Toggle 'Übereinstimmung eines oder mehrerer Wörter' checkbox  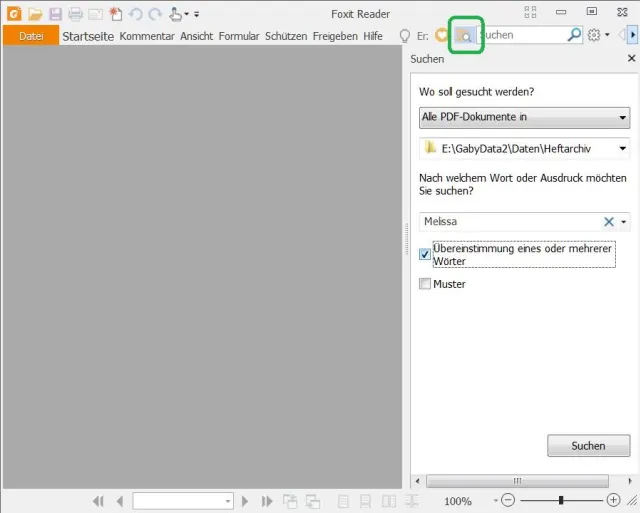click(x=424, y=254)
